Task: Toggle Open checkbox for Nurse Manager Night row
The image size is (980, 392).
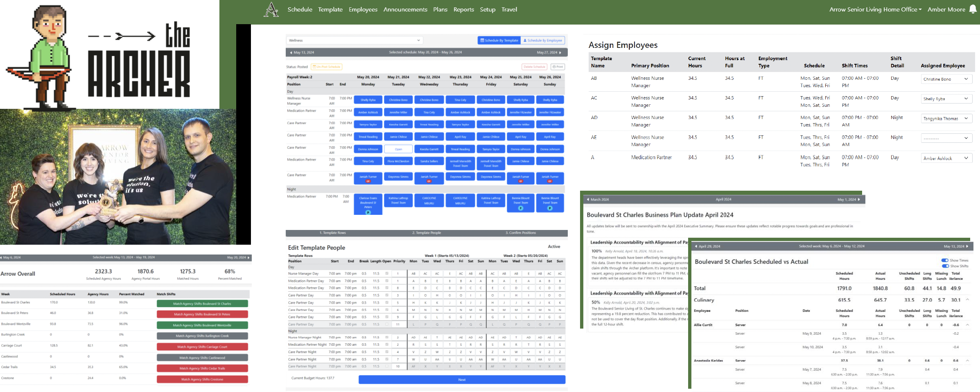Action: [387, 338]
